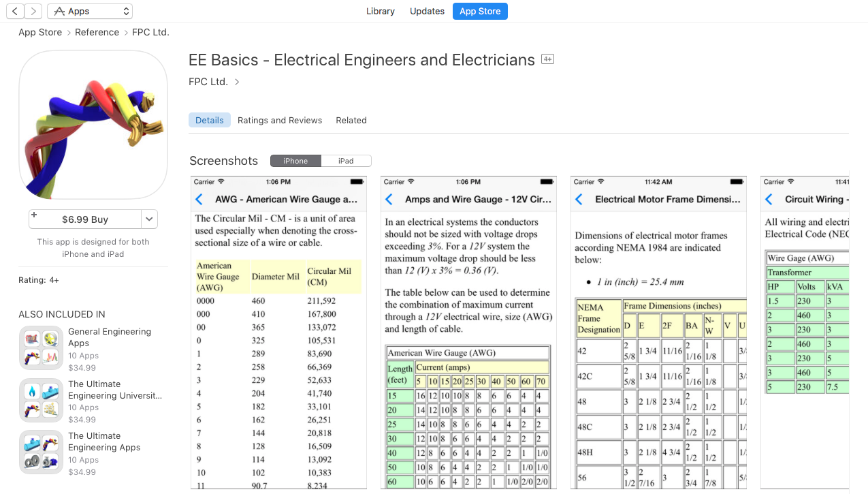Screen dimensions: 868x494
Task: Click the 'Rating: 4+' text
Action: (39, 280)
